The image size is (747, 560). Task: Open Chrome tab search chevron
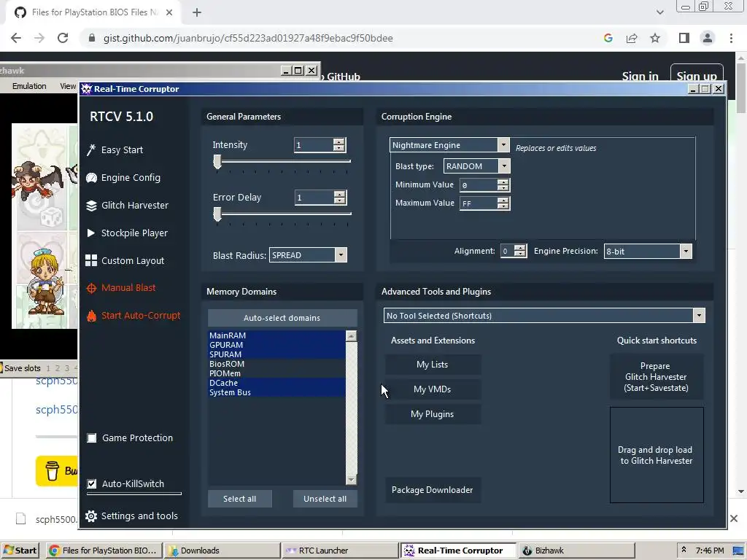tap(659, 12)
